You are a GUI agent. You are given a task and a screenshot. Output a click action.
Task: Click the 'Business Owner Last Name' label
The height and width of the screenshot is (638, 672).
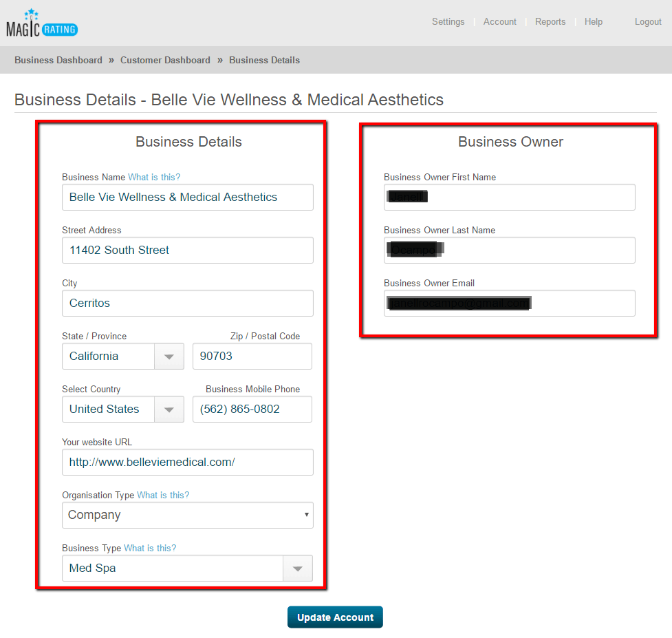[440, 231]
